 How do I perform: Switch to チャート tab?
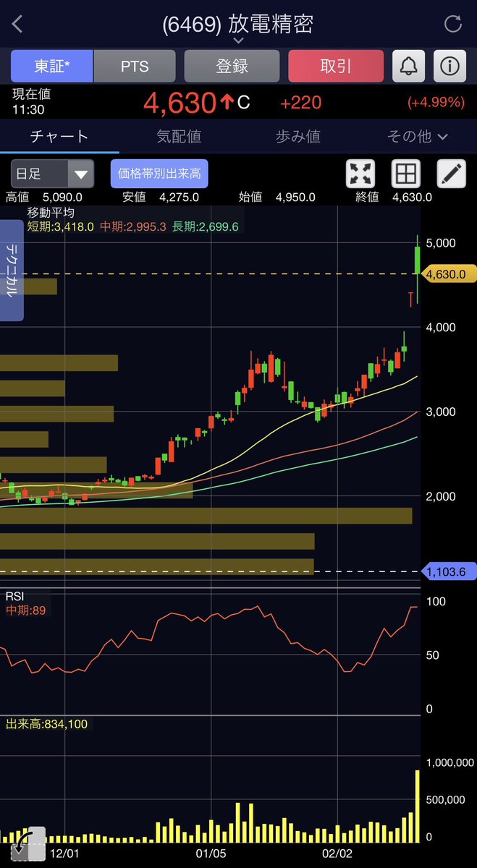pos(59,136)
